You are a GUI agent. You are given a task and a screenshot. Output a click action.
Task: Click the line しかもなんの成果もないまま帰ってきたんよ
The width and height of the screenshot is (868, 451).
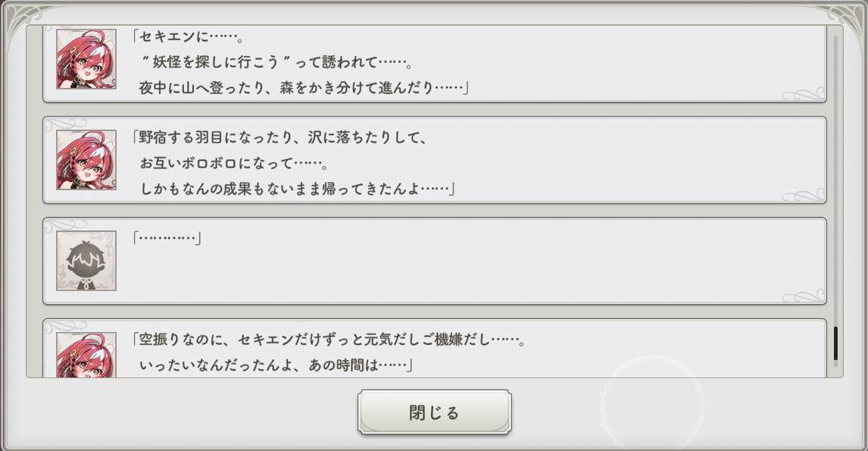point(297,189)
